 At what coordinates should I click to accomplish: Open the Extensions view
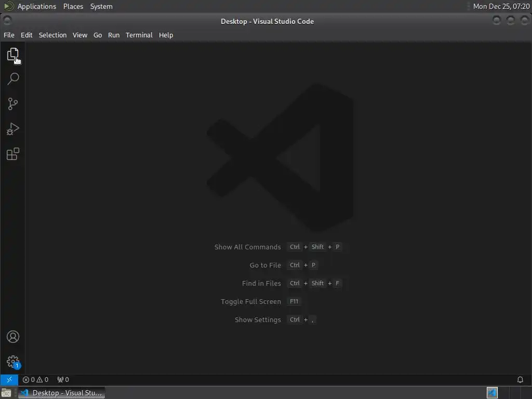click(13, 154)
